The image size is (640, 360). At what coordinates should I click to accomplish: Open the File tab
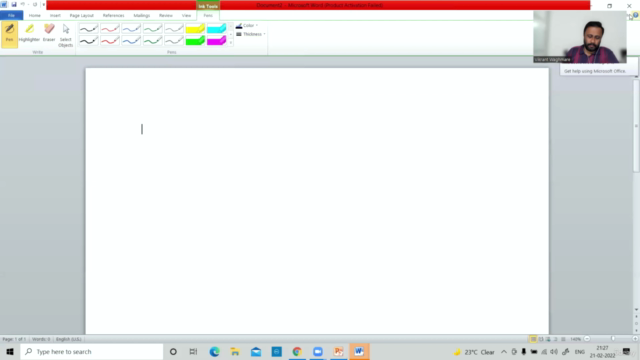pos(11,16)
